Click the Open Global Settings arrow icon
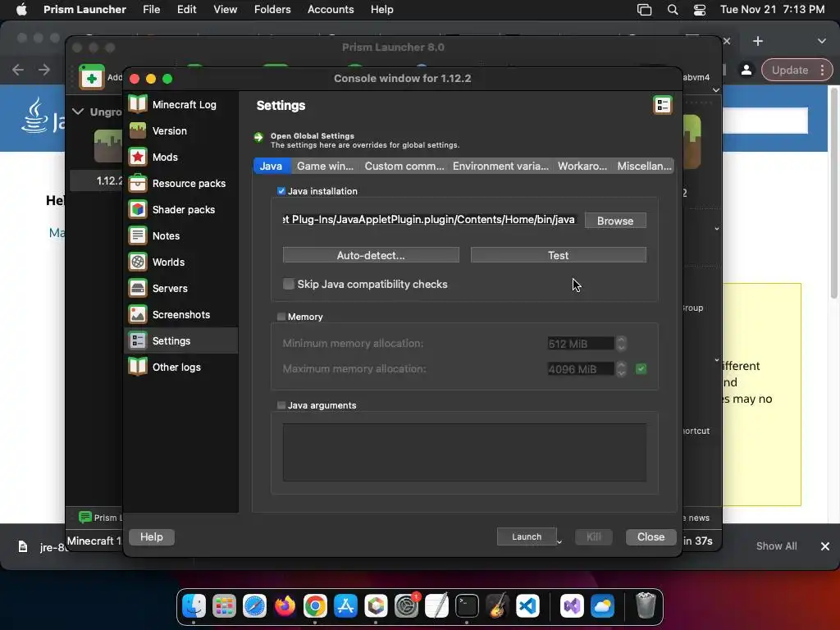The width and height of the screenshot is (840, 630). 258,137
